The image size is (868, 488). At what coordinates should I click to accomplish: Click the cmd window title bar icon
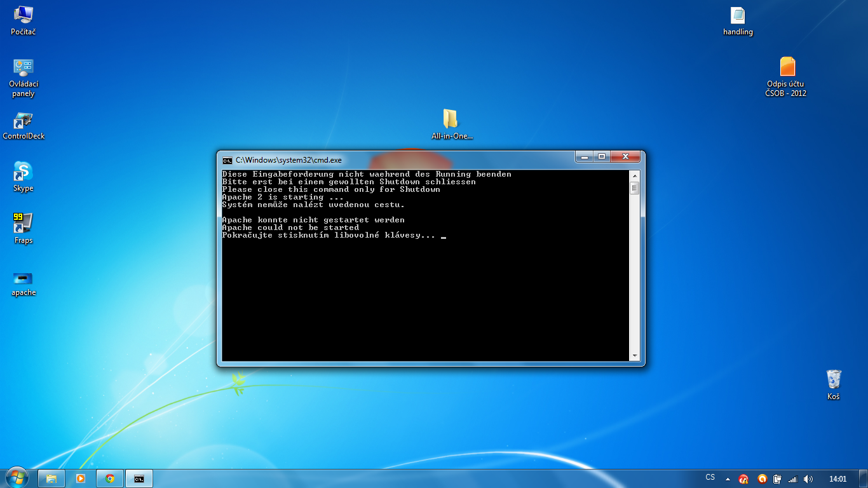[227, 160]
